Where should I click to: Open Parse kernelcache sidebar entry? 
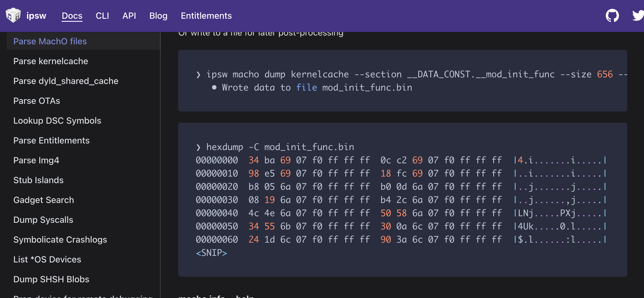point(51,61)
